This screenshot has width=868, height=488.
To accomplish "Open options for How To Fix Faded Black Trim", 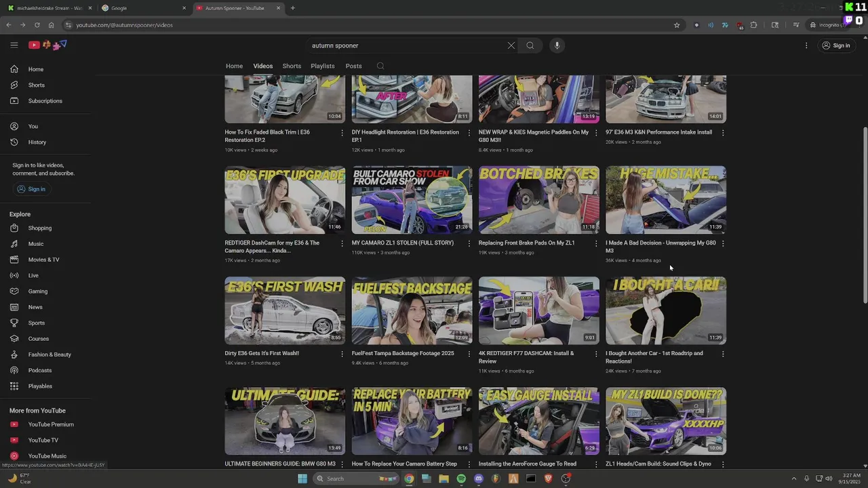I will coord(342,133).
